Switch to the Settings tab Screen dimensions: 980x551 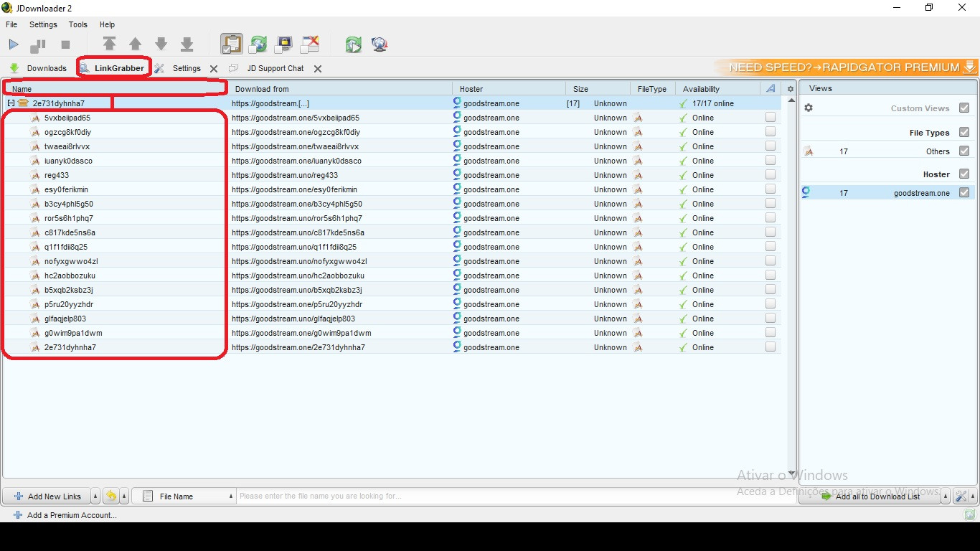click(x=179, y=68)
